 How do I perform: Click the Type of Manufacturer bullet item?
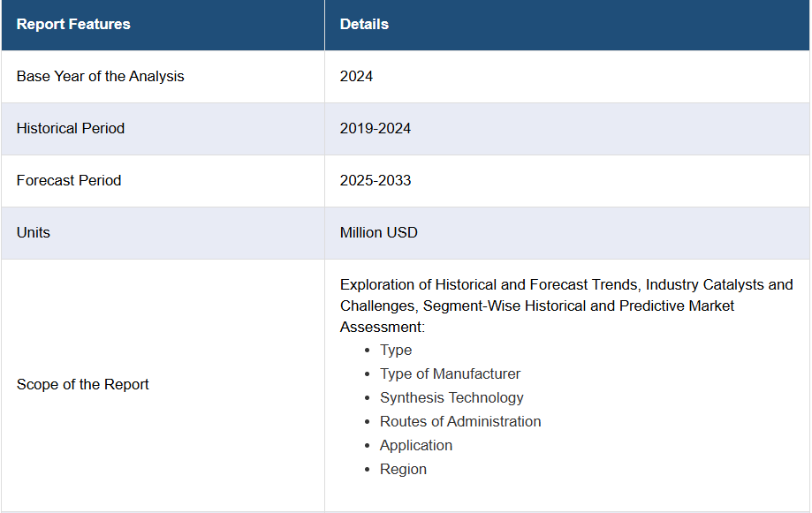[450, 373]
